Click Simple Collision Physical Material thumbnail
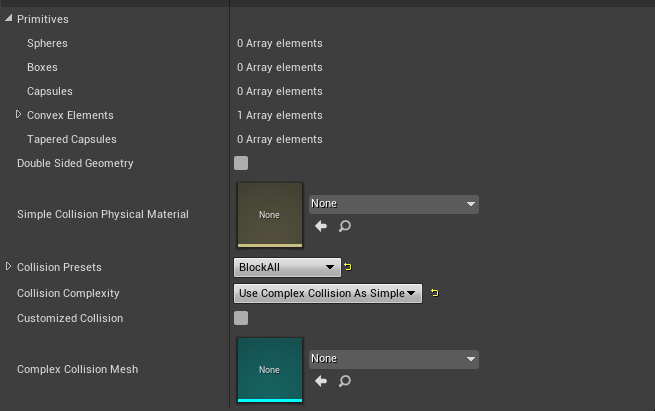This screenshot has height=411, width=655. [269, 214]
